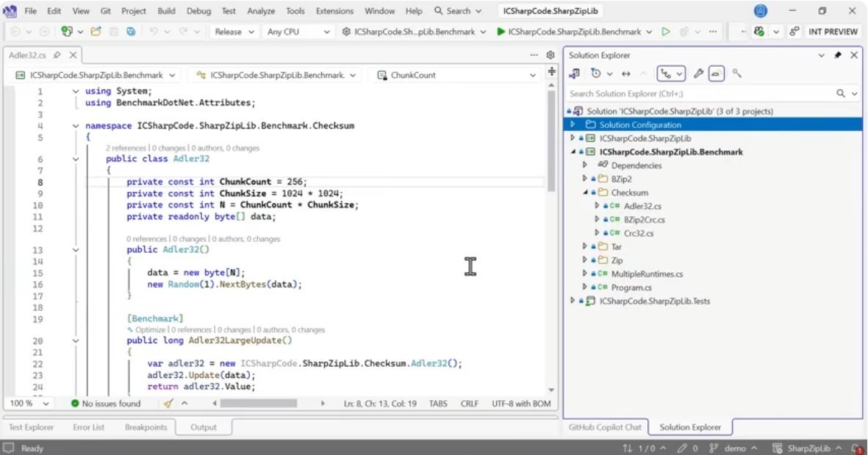Viewport: 868px width, 455px height.
Task: Switch views icon in Solution Explorer toolbar
Action: coord(575,74)
